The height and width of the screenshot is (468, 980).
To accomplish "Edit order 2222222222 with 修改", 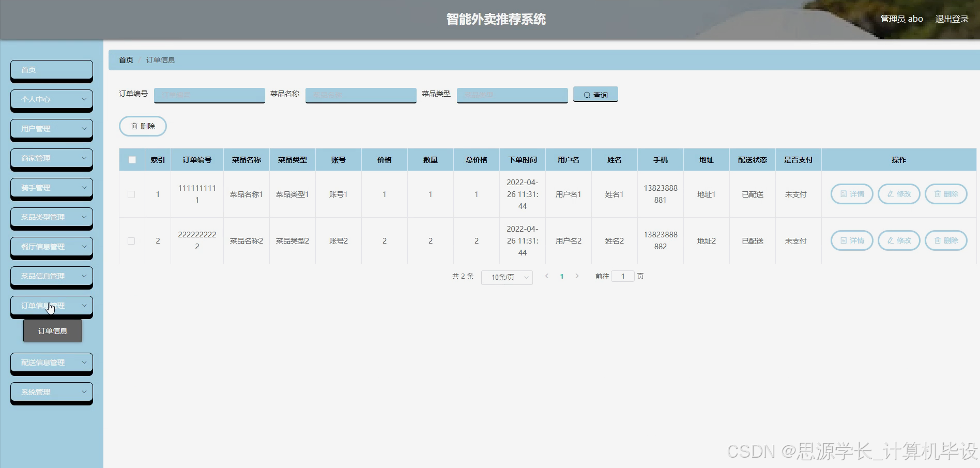I will click(x=899, y=240).
